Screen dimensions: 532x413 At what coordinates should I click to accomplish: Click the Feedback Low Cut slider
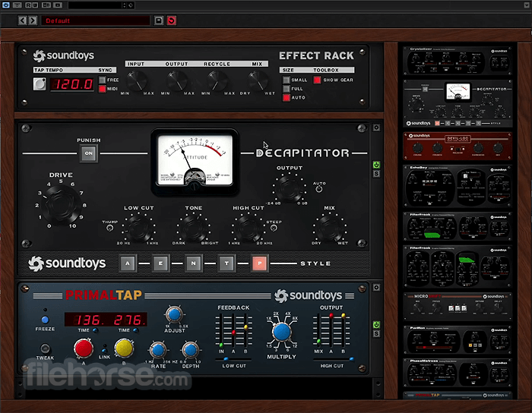click(x=233, y=359)
